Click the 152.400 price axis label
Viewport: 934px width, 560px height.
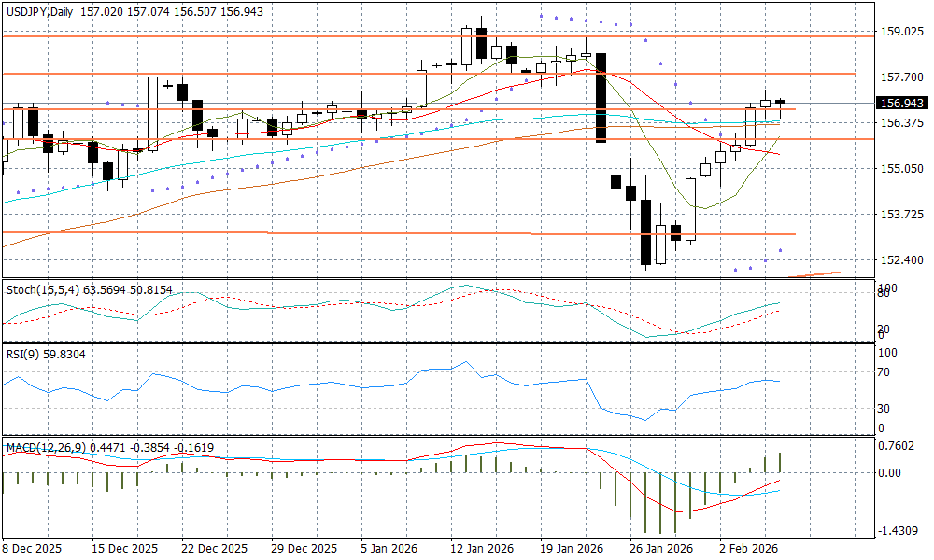(902, 260)
